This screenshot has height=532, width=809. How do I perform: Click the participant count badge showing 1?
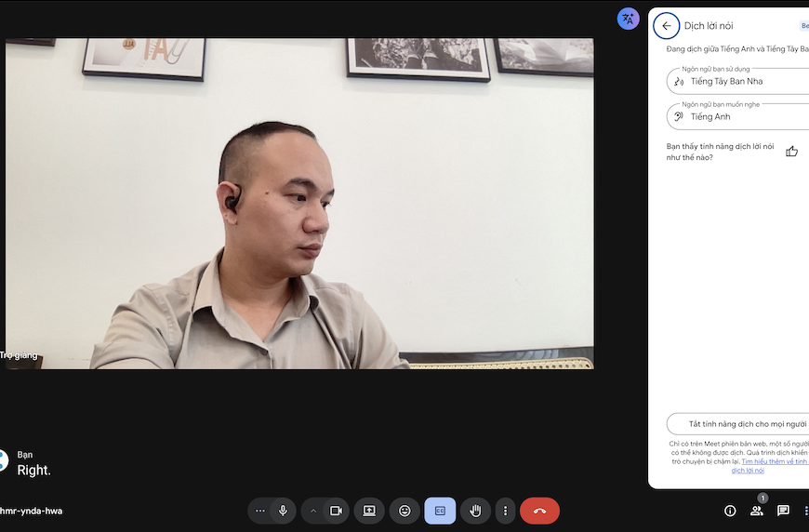coord(763,498)
